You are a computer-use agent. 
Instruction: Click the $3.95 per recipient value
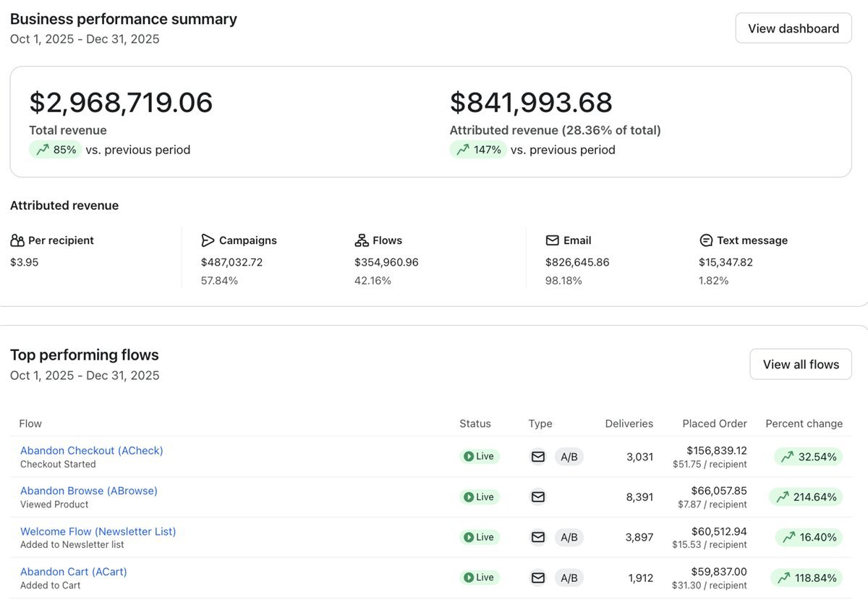pos(25,262)
